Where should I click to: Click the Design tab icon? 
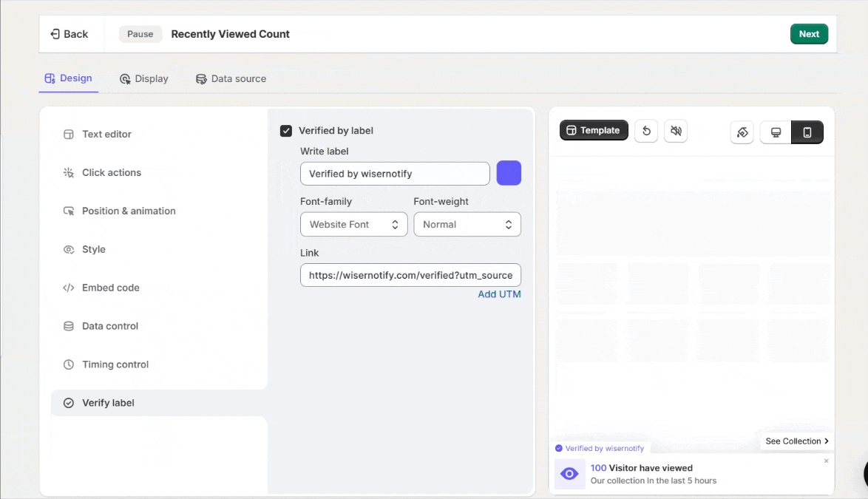[50, 78]
